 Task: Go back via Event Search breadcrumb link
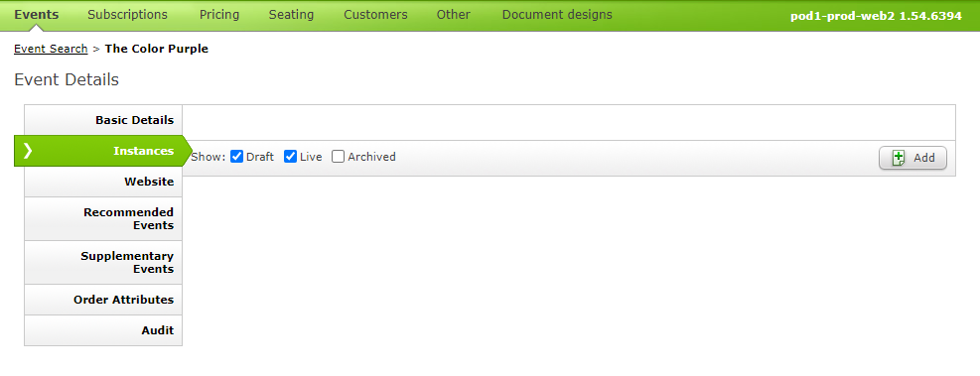click(51, 49)
